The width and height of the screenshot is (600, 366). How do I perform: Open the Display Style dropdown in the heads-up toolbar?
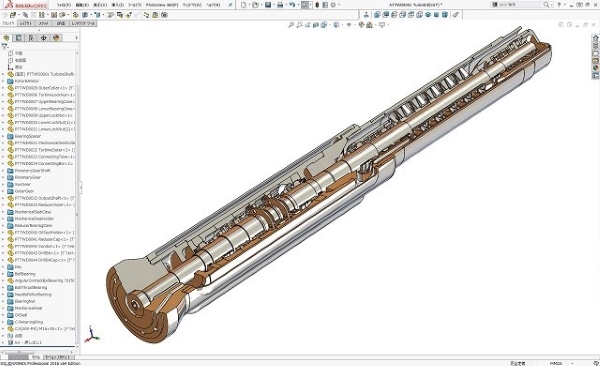[336, 25]
